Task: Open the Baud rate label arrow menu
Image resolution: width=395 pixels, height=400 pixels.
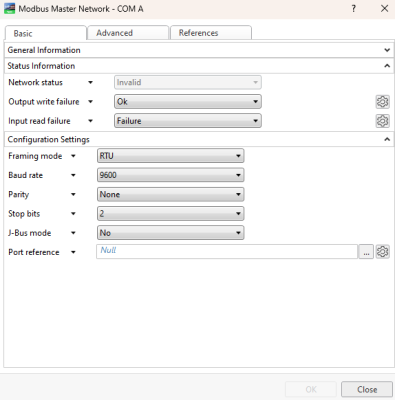Action: point(73,175)
